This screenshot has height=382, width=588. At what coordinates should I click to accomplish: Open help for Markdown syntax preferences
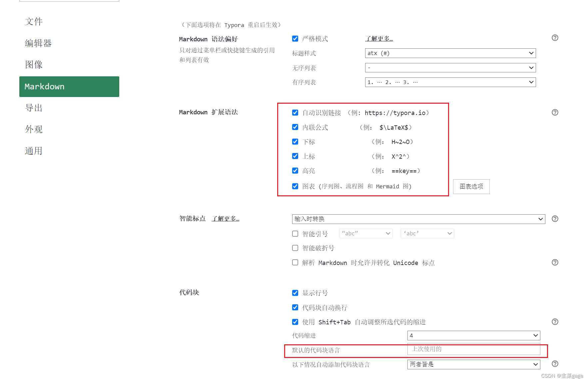click(x=555, y=38)
